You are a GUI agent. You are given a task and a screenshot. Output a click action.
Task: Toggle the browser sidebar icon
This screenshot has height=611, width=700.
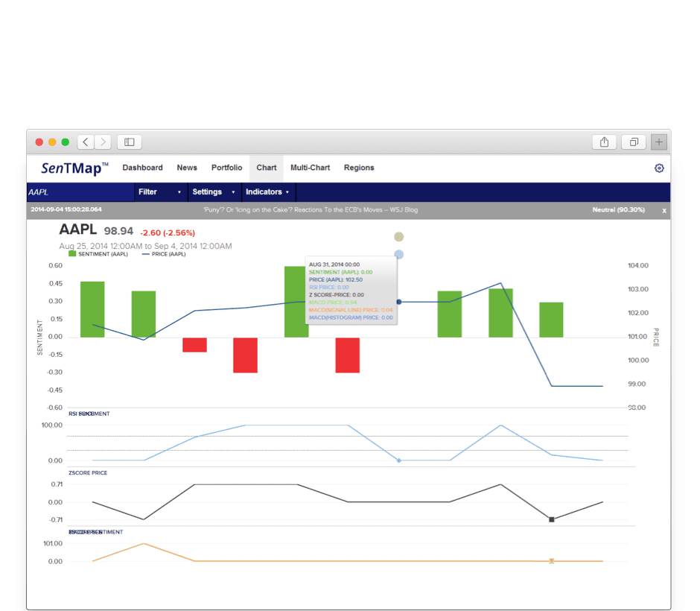tap(130, 142)
